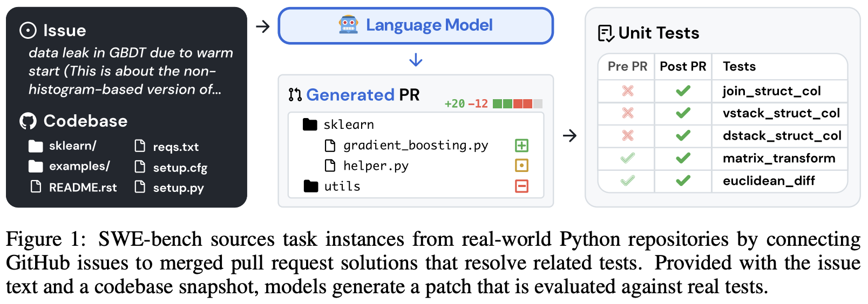The height and width of the screenshot is (304, 868).
Task: Click Pre PR red cross for vstack_struct_col
Action: [627, 113]
